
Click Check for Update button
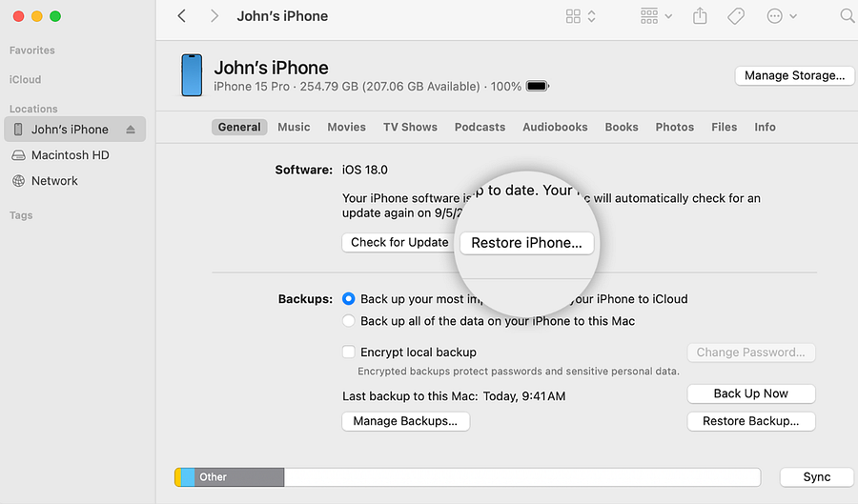[x=398, y=242]
